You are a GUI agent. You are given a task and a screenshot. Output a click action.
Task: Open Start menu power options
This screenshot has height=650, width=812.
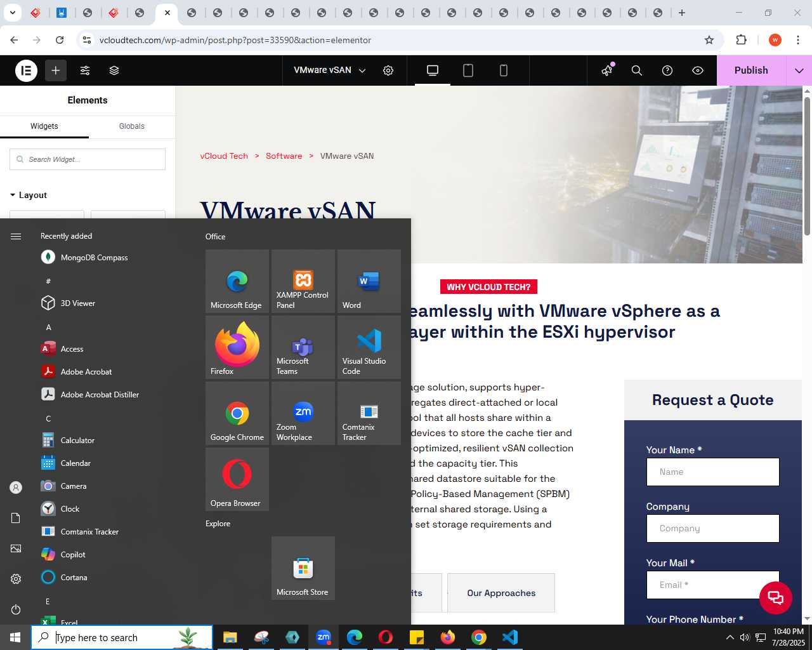16,609
